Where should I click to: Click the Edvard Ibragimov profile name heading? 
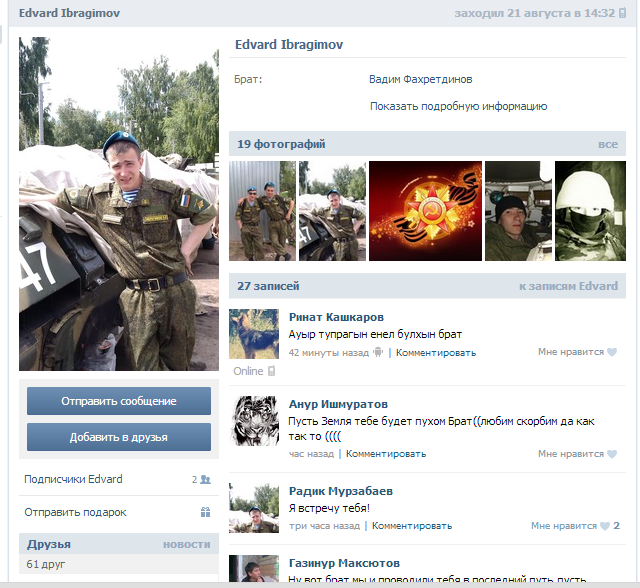click(289, 44)
